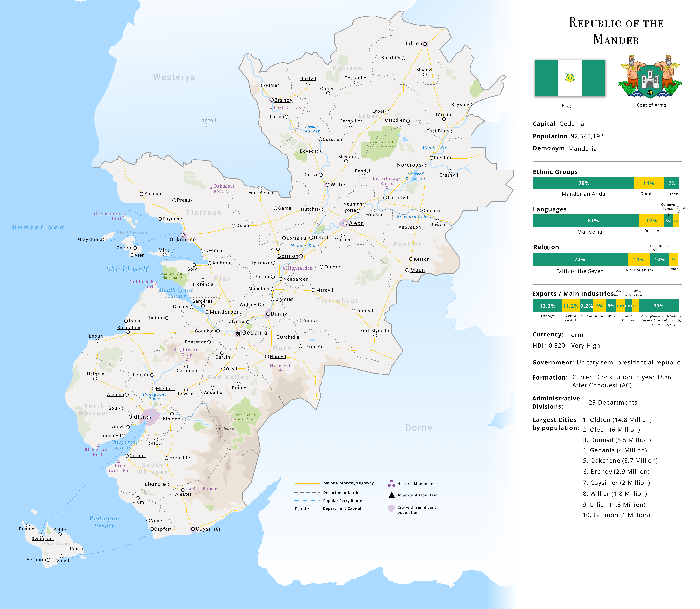This screenshot has height=609, width=700.
Task: Click the Willier city marker
Action: [327, 185]
